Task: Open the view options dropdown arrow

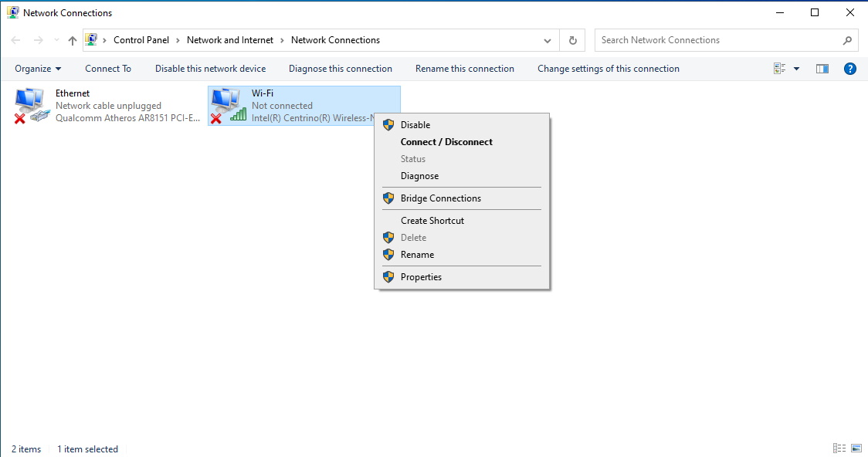Action: coord(796,68)
